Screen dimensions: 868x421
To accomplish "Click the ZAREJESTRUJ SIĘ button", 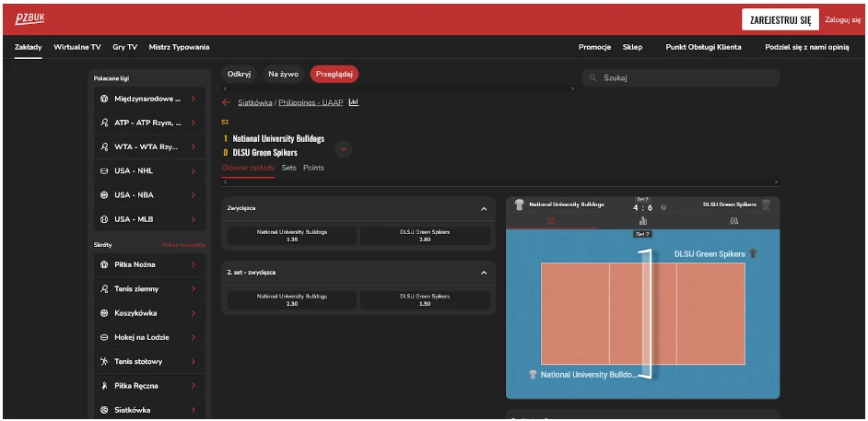I will [780, 20].
